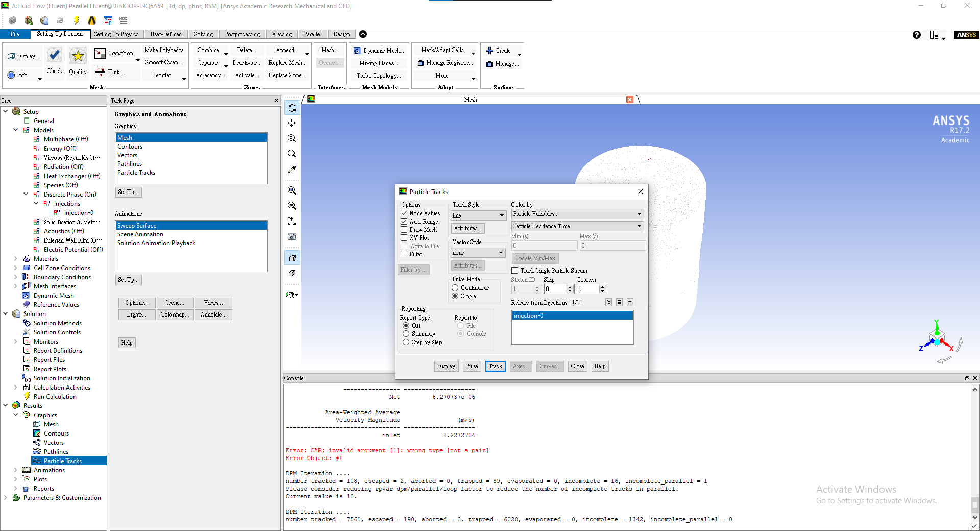This screenshot has height=531, width=980.
Task: Expand the Materials tree node
Action: click(16, 259)
